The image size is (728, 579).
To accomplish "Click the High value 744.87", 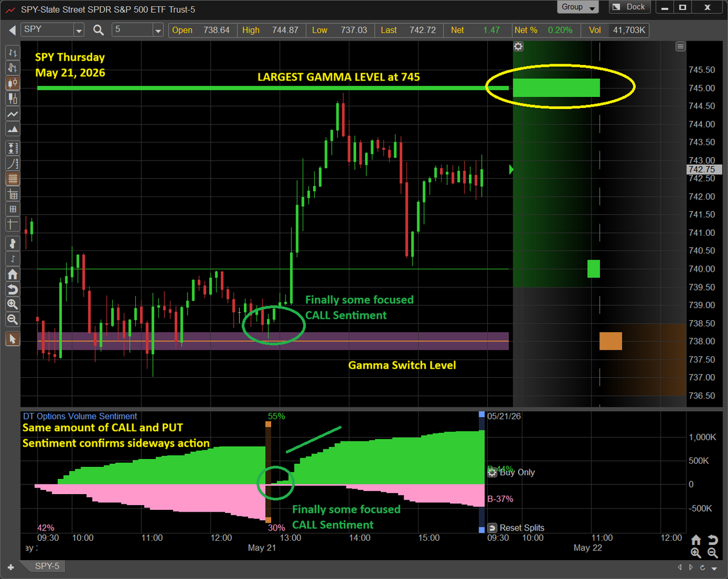I will [x=284, y=30].
